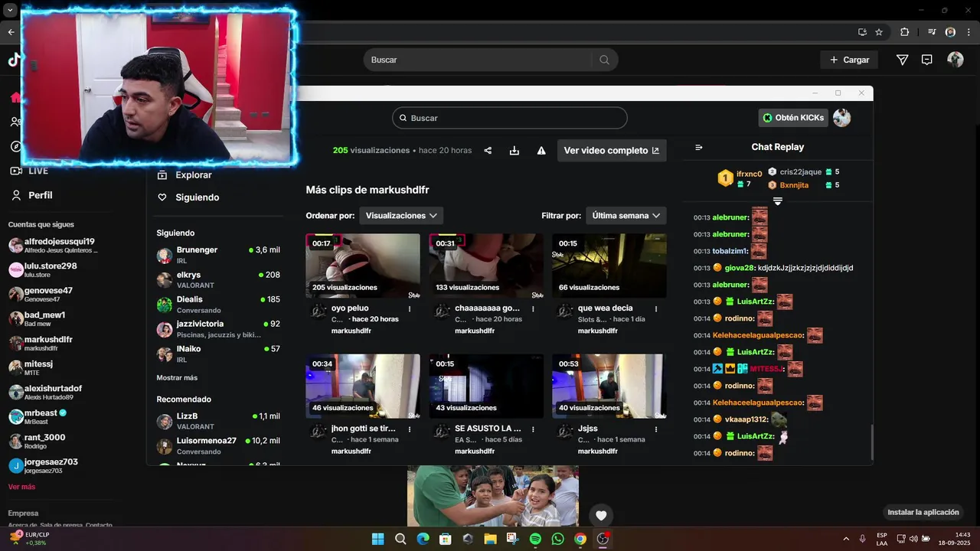This screenshot has width=980, height=551.
Task: Open options menu for 'SE ASUSTO LA...' clip
Action: [533, 429]
